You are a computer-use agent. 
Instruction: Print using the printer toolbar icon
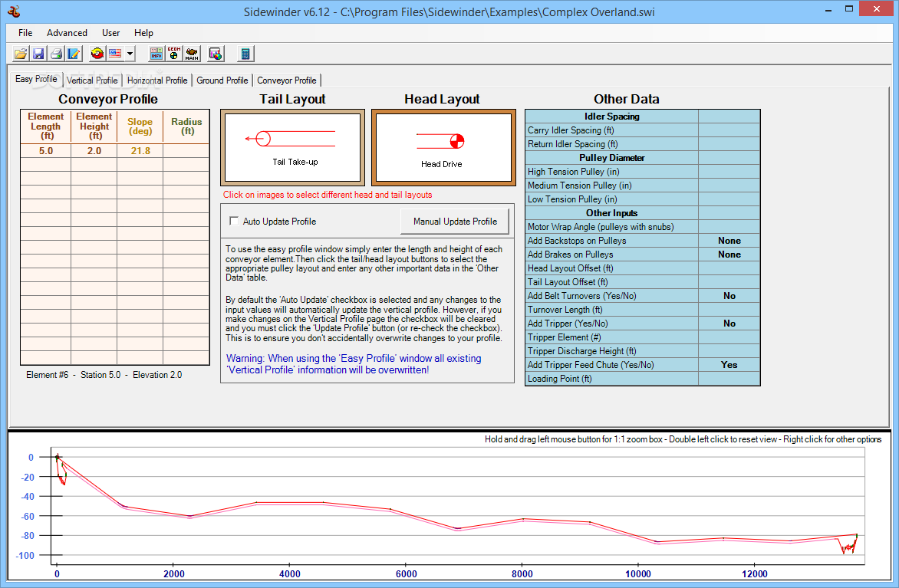[x=56, y=54]
